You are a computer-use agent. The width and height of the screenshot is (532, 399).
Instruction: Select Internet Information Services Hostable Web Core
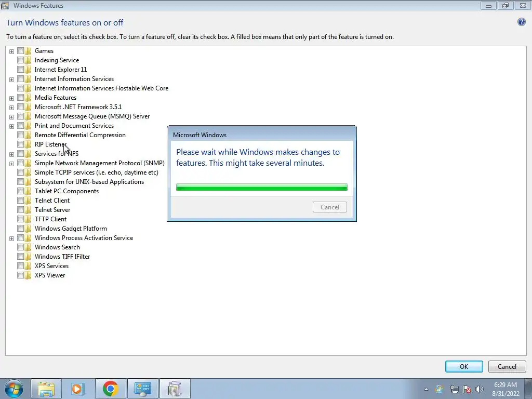click(x=101, y=88)
